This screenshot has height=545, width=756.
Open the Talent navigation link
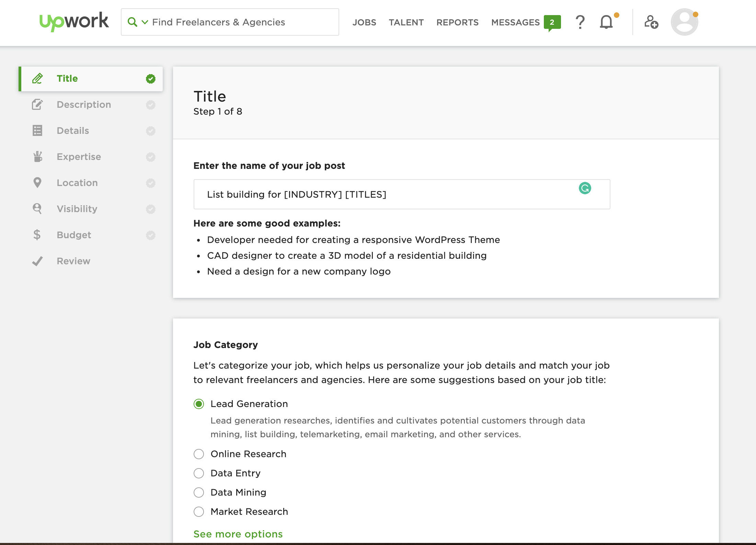coord(406,22)
